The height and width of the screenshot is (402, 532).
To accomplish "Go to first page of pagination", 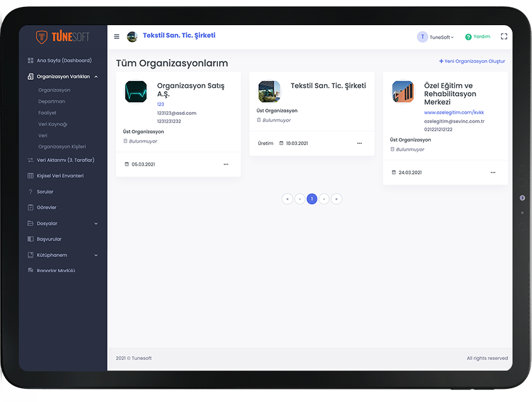I will 288,198.
